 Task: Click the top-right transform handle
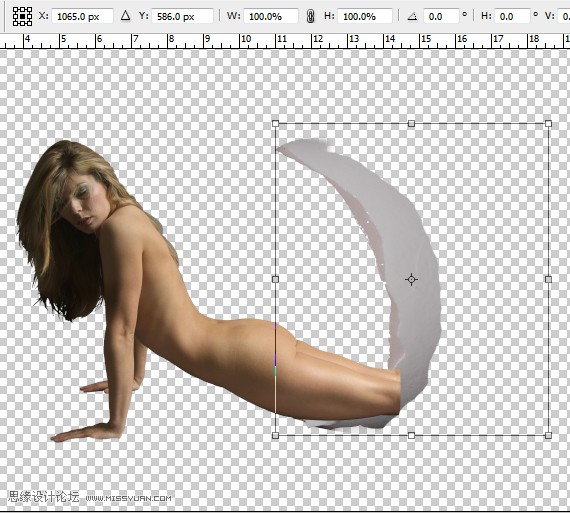(x=549, y=124)
